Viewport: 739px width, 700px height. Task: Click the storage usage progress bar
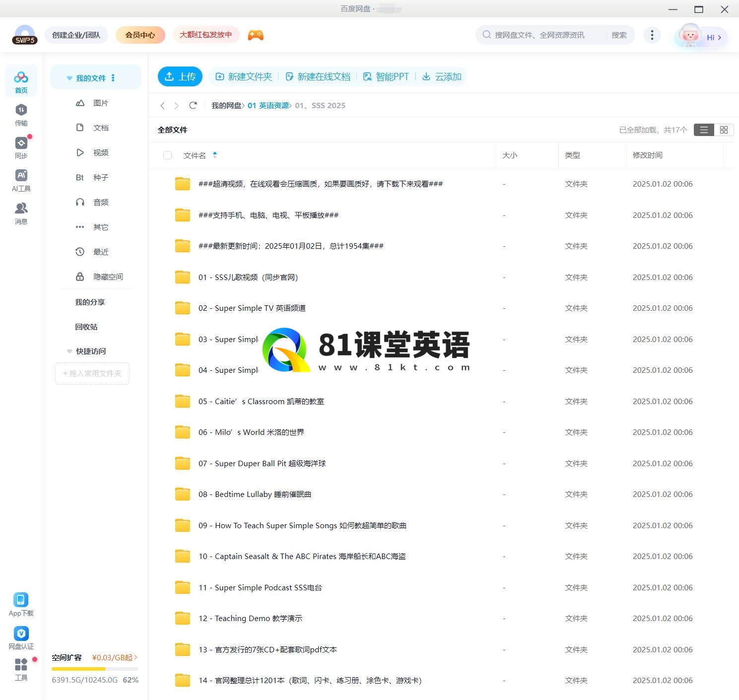pyautogui.click(x=95, y=669)
